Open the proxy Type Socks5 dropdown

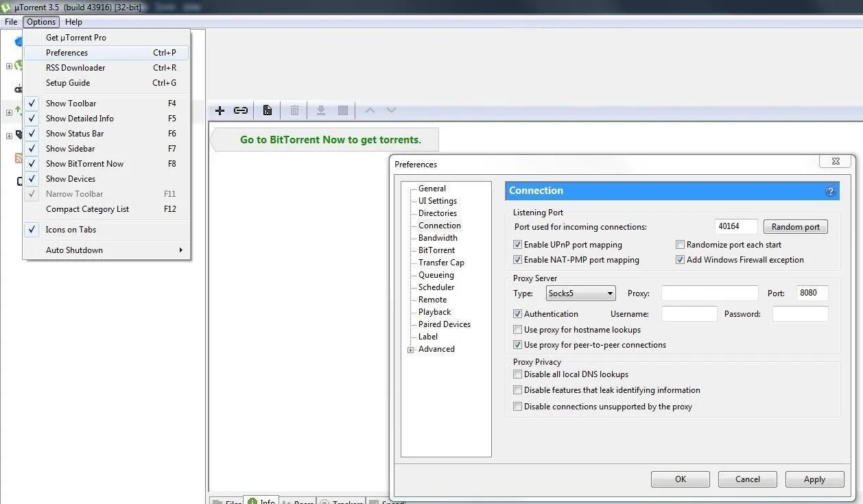tap(581, 293)
